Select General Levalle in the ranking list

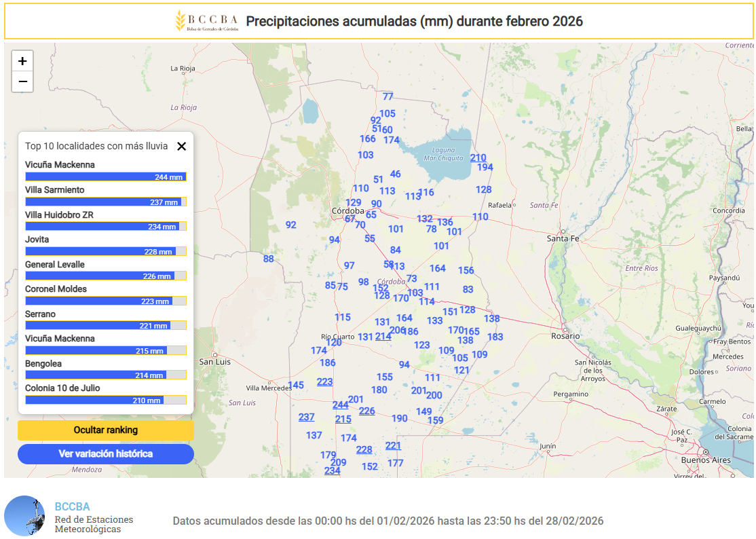coord(55,264)
